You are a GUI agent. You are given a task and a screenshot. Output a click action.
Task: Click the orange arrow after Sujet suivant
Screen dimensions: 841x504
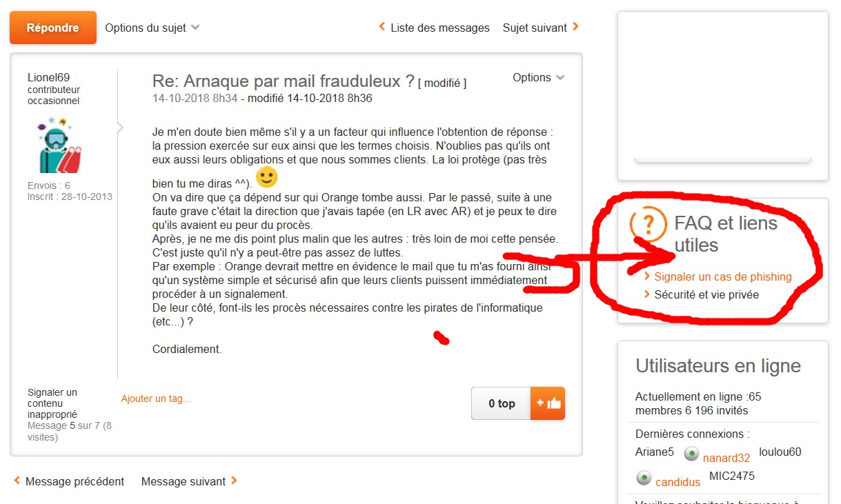point(575,27)
